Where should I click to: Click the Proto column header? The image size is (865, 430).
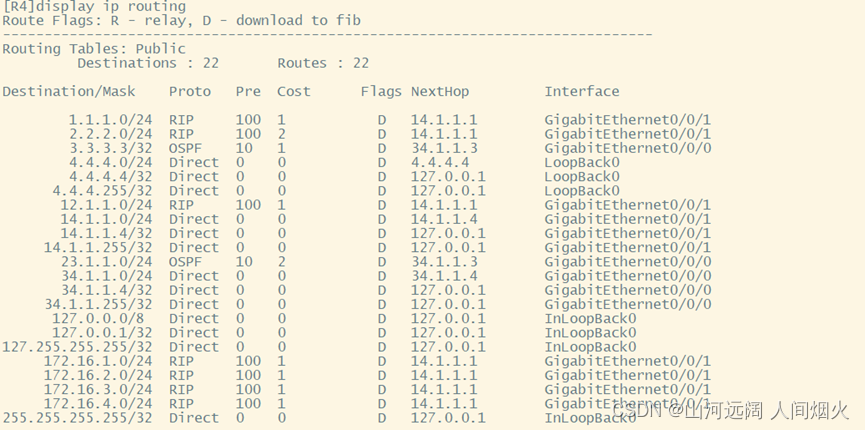coord(190,91)
